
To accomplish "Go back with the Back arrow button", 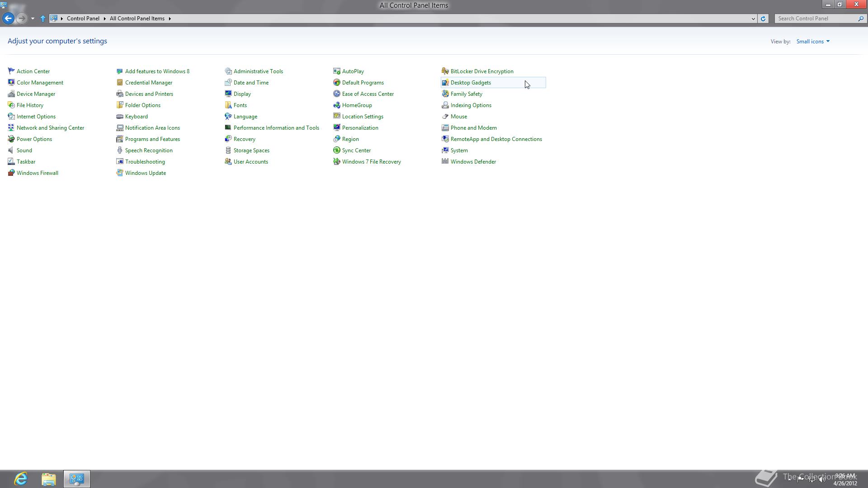I will 8,19.
